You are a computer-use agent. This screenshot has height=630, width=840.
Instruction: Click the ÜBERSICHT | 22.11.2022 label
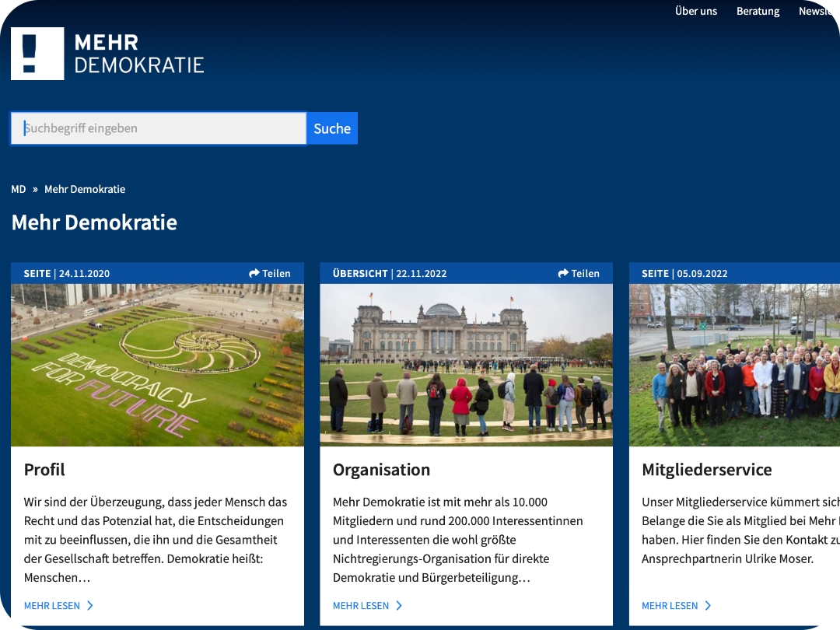(390, 273)
